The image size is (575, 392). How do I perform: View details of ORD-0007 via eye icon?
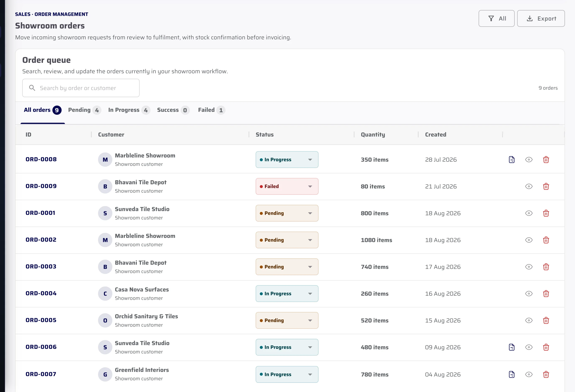point(529,374)
